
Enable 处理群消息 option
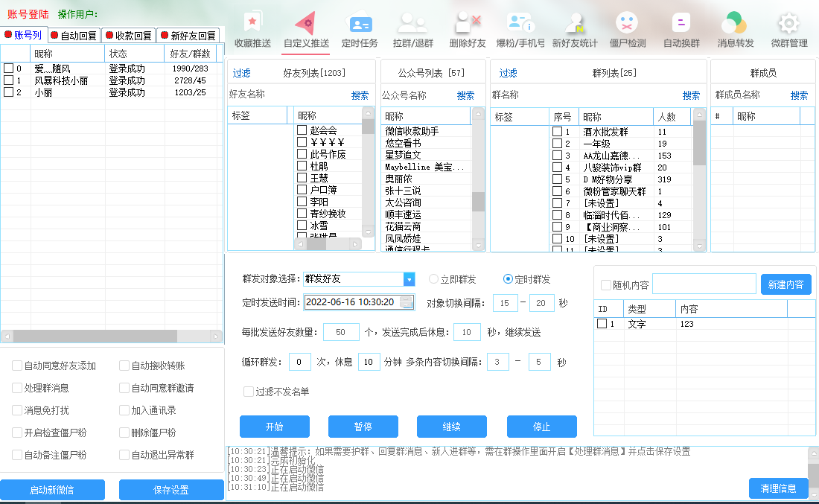(x=17, y=388)
